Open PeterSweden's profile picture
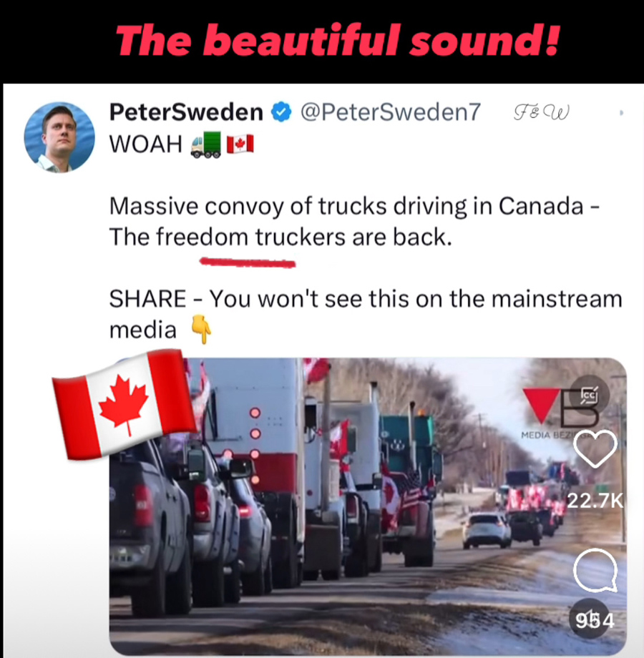 point(59,137)
